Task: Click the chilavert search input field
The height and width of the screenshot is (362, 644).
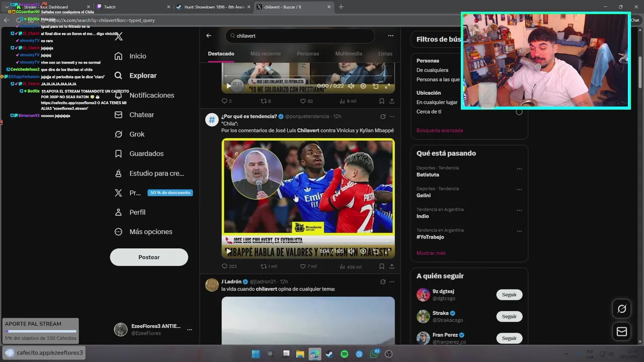Action: click(300, 36)
